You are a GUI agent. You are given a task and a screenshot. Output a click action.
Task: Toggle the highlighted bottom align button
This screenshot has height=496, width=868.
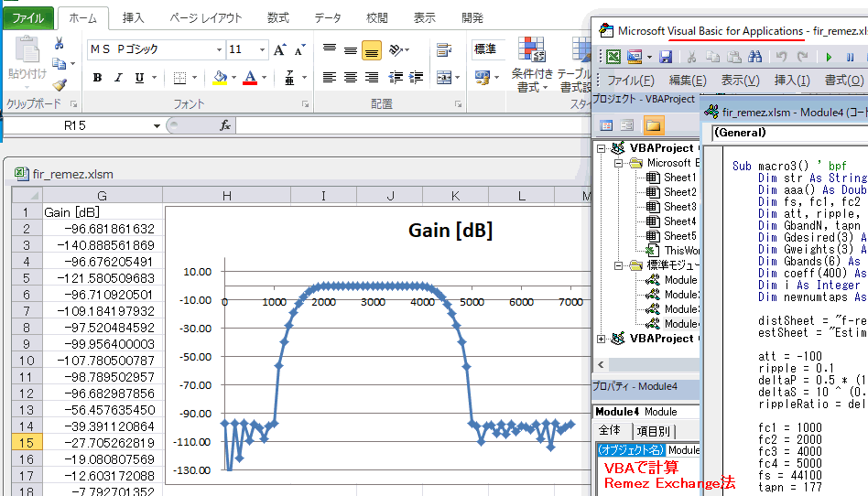(x=372, y=50)
